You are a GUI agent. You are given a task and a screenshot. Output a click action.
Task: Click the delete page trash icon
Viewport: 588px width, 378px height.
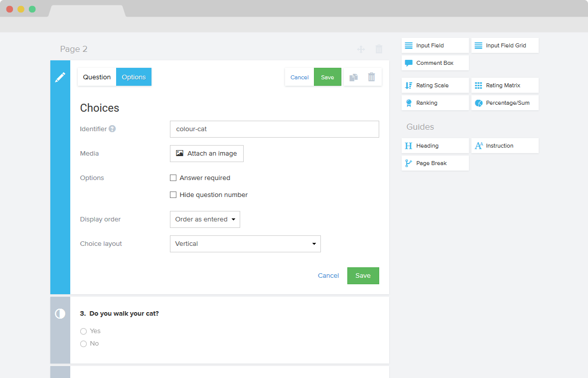(x=379, y=49)
